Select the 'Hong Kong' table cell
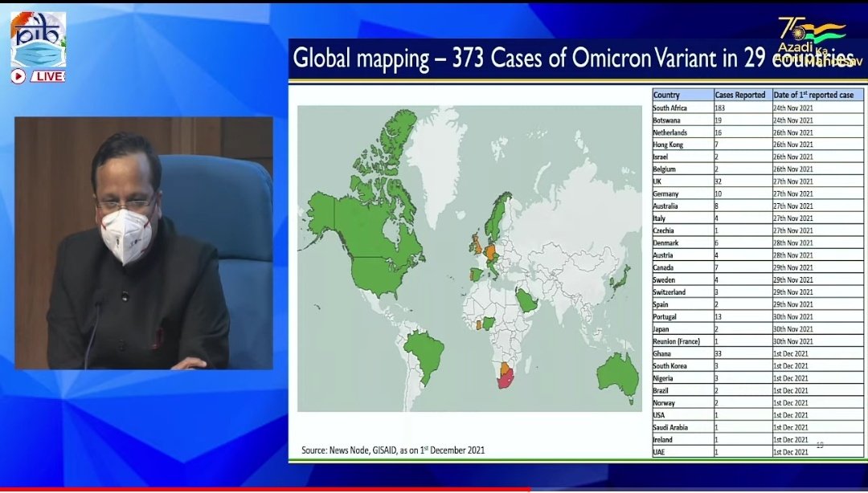Image resolution: width=868 pixels, height=493 pixels. [683, 145]
